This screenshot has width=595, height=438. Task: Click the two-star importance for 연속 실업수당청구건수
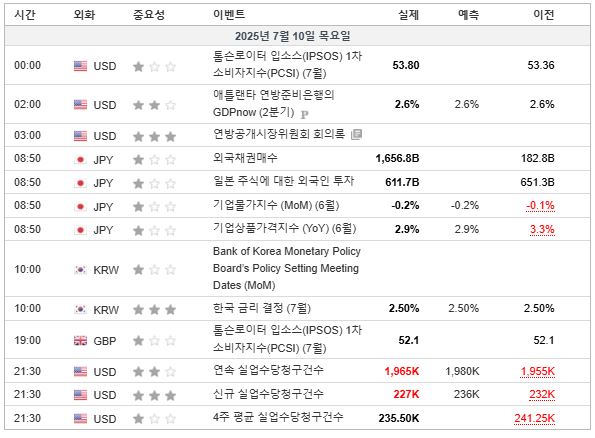click(154, 372)
